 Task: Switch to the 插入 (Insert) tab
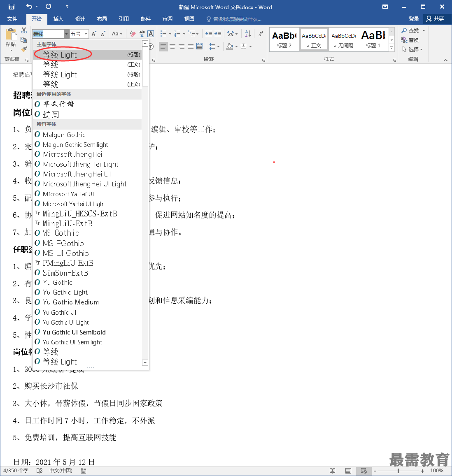click(58, 19)
